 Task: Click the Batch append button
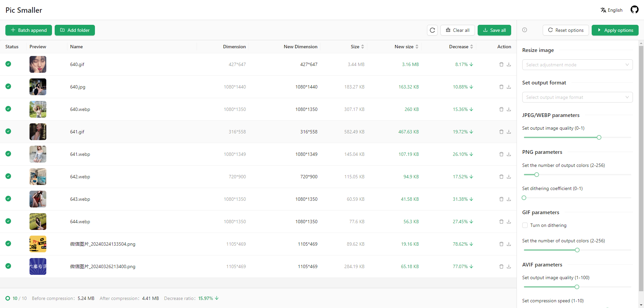(29, 30)
